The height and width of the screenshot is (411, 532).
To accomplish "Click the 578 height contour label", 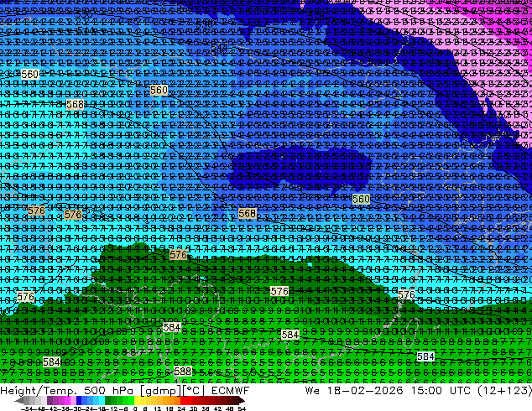I will click(x=73, y=215).
